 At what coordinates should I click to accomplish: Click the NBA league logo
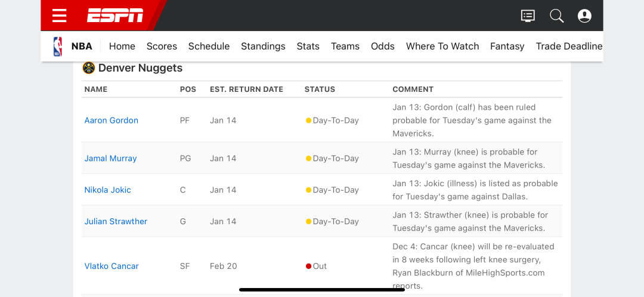click(x=57, y=47)
